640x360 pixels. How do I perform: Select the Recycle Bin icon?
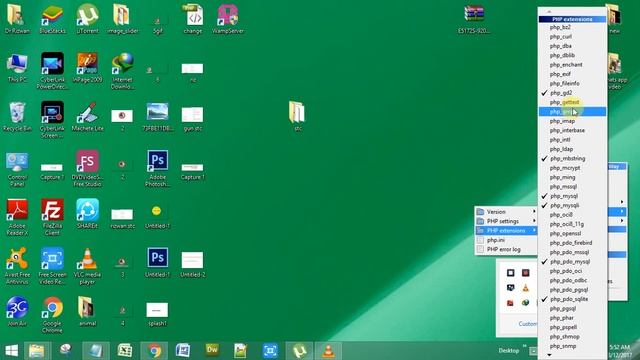(x=17, y=116)
